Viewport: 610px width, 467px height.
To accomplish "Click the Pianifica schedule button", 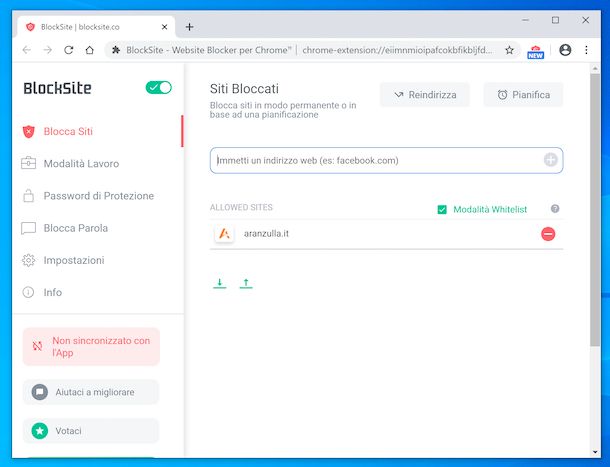I will pyautogui.click(x=523, y=95).
